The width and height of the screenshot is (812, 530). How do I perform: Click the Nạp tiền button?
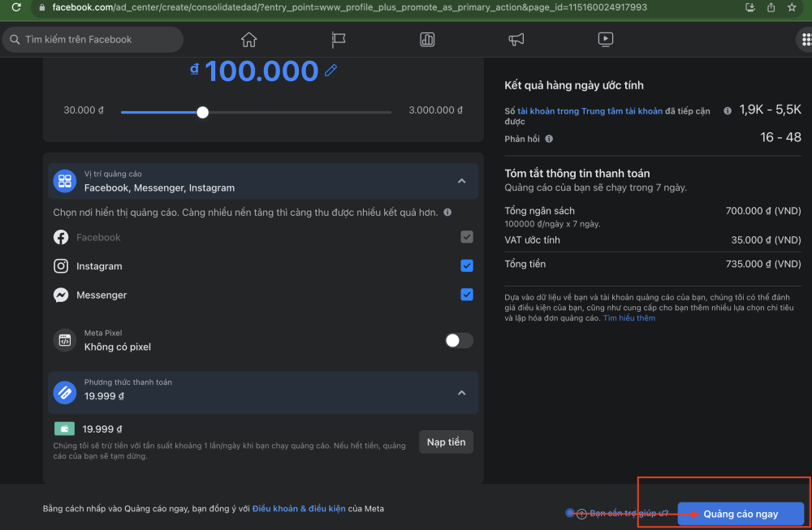click(446, 442)
